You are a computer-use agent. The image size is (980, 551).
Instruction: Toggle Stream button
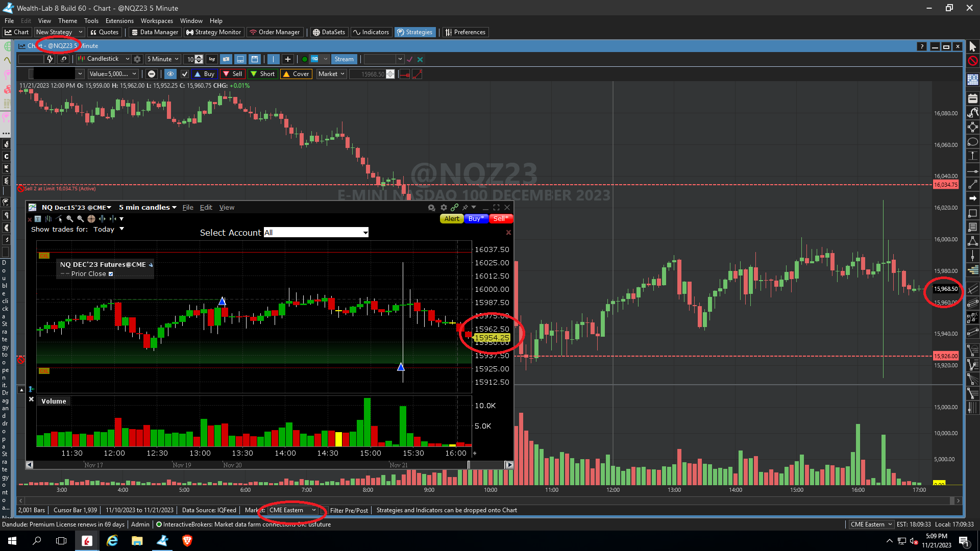click(344, 59)
